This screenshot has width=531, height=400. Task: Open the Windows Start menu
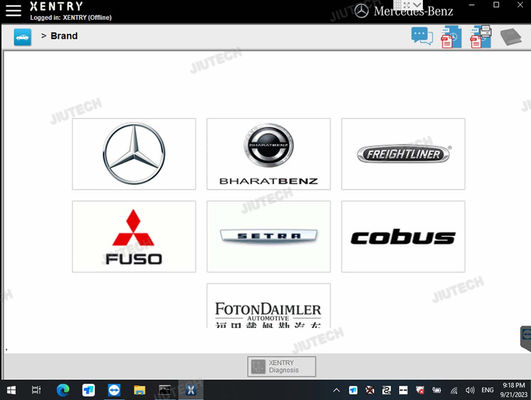pos(11,390)
